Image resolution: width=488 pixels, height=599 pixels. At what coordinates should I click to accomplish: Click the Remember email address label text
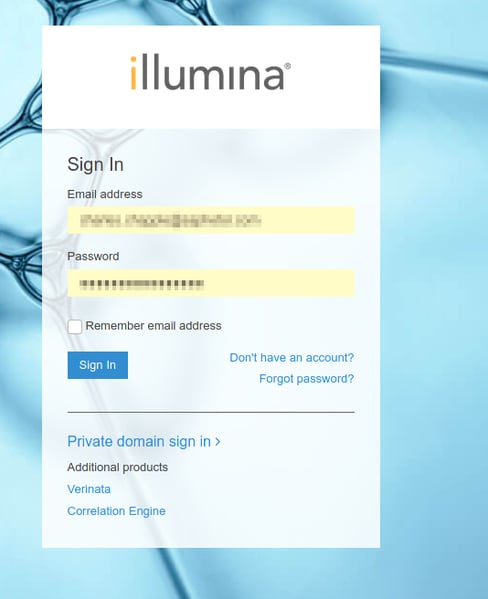(153, 326)
